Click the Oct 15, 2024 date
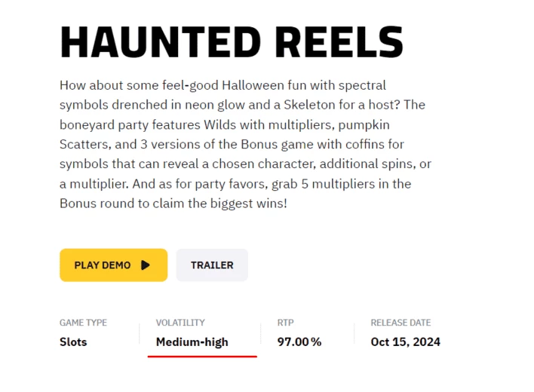 click(405, 341)
